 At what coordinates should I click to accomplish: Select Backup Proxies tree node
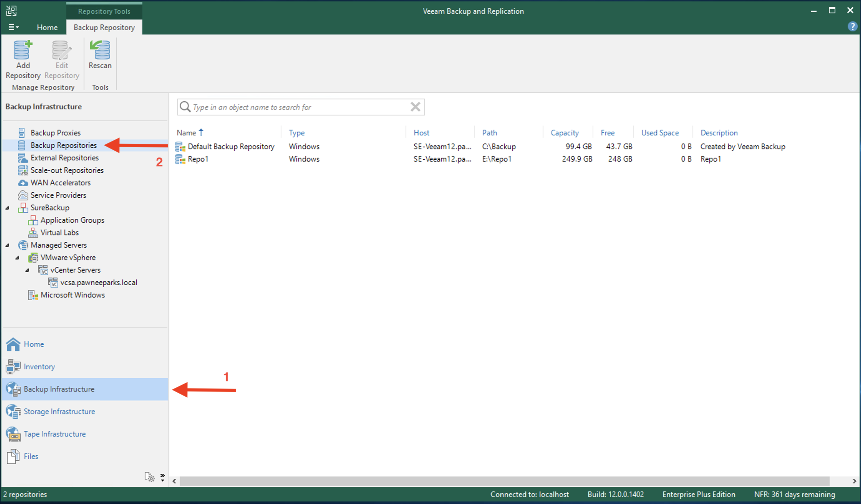pyautogui.click(x=55, y=133)
